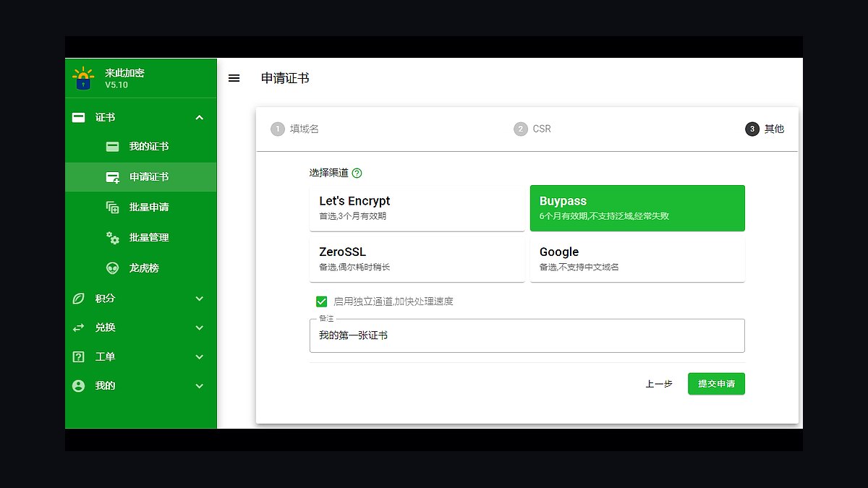The image size is (868, 488).
Task: Click the 批量申请 icon
Action: 112,207
